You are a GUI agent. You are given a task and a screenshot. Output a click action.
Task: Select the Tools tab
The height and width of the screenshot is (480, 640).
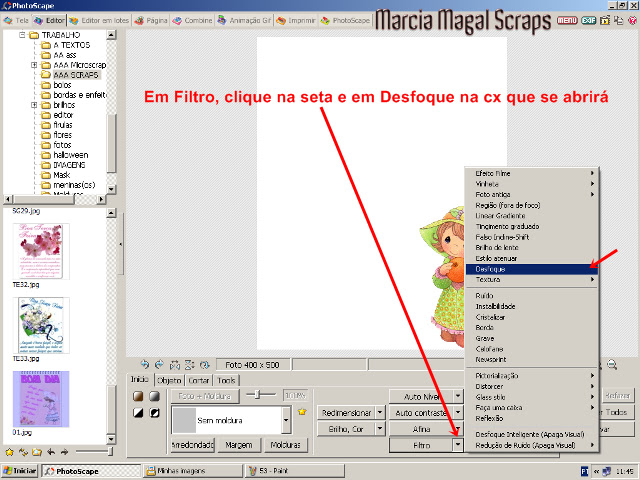[226, 380]
